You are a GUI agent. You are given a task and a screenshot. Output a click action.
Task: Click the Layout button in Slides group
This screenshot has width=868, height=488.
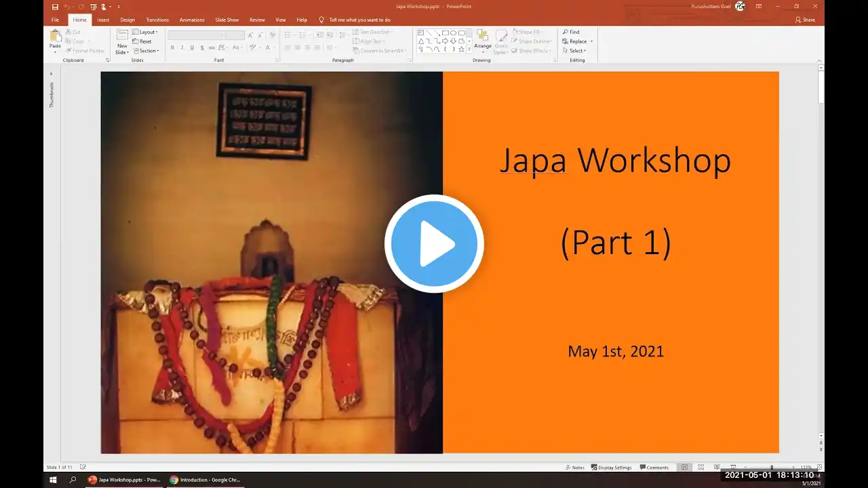[x=145, y=32]
